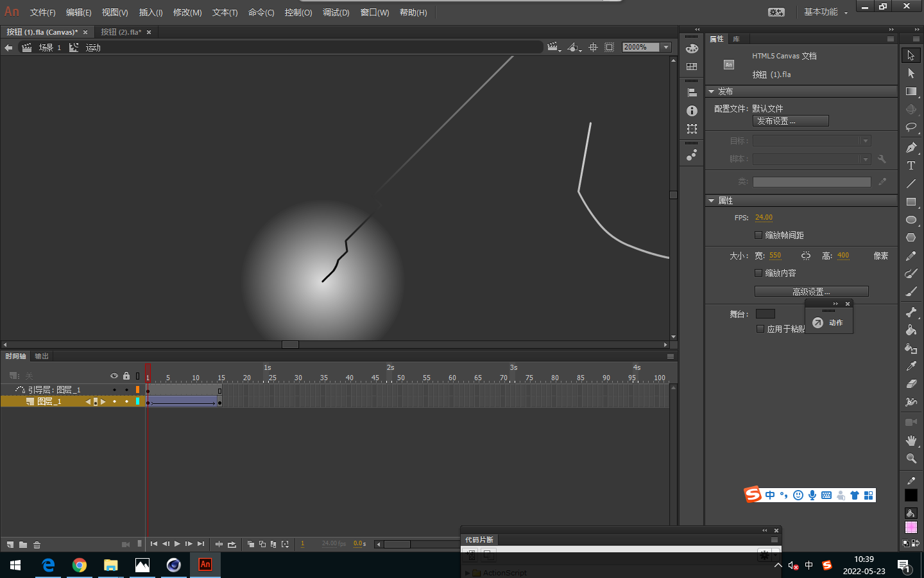Screen dimensions: 924x578
Task: Select the Text tool
Action: click(911, 166)
